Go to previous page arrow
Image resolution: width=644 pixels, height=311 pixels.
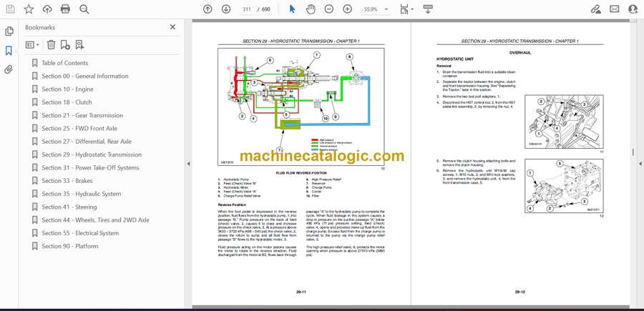[x=208, y=9]
